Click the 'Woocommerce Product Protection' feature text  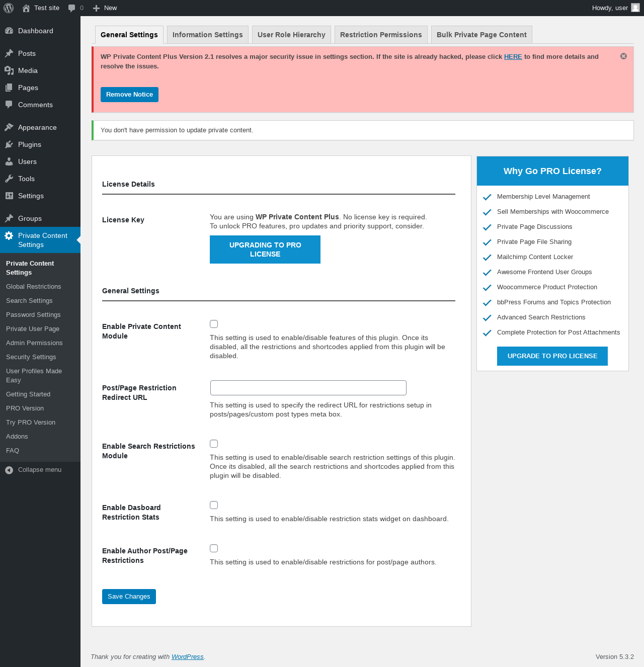point(547,287)
